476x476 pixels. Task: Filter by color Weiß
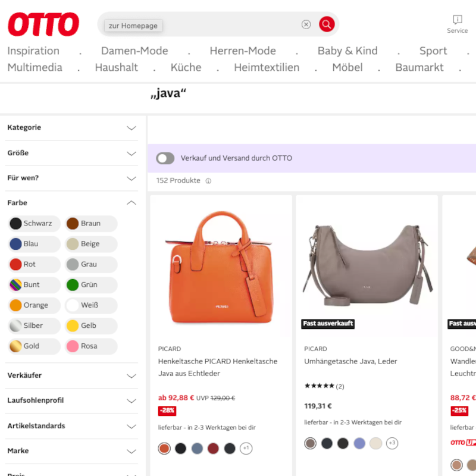[91, 305]
